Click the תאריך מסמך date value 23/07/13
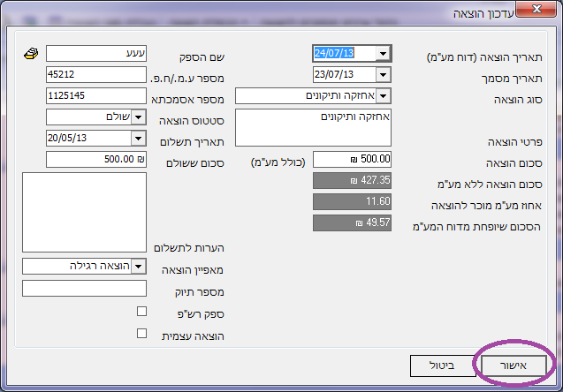 [x=334, y=74]
